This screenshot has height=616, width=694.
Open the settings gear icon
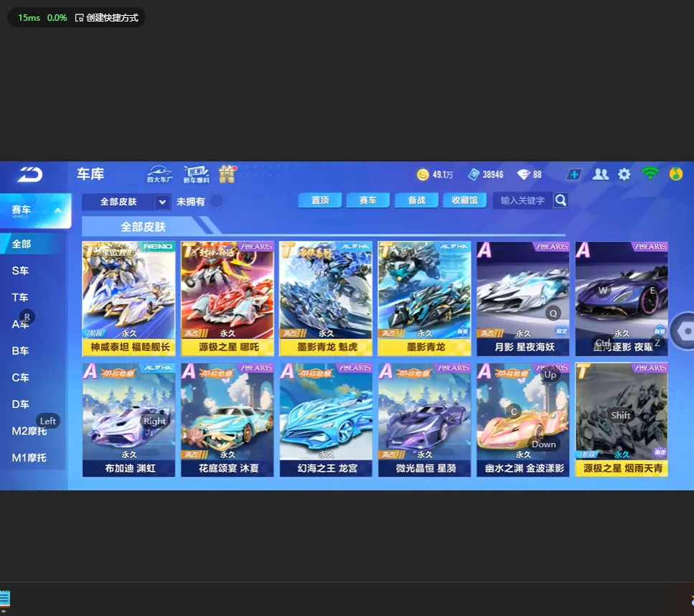coord(624,174)
